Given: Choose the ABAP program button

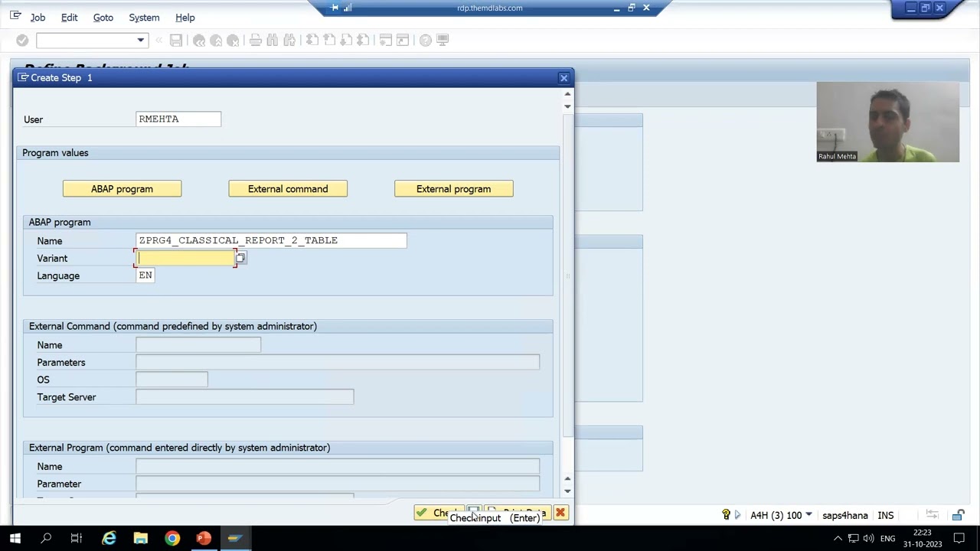Looking at the screenshot, I should tap(122, 189).
